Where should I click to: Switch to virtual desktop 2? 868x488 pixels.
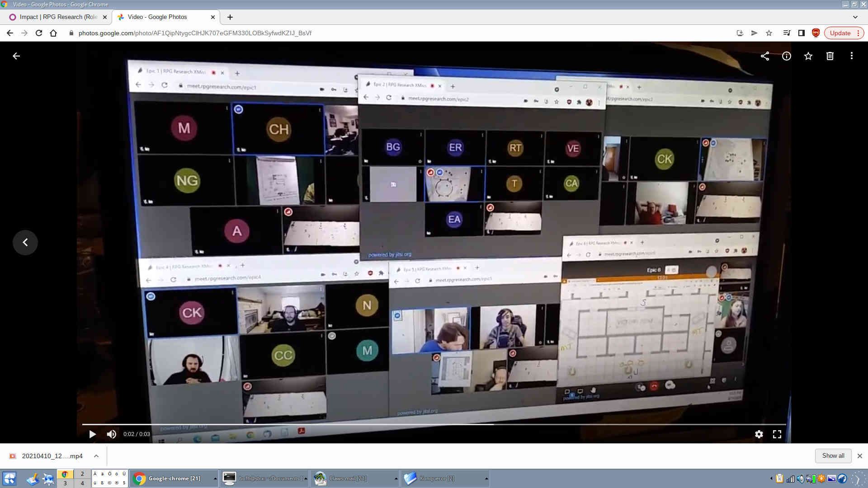click(x=82, y=474)
